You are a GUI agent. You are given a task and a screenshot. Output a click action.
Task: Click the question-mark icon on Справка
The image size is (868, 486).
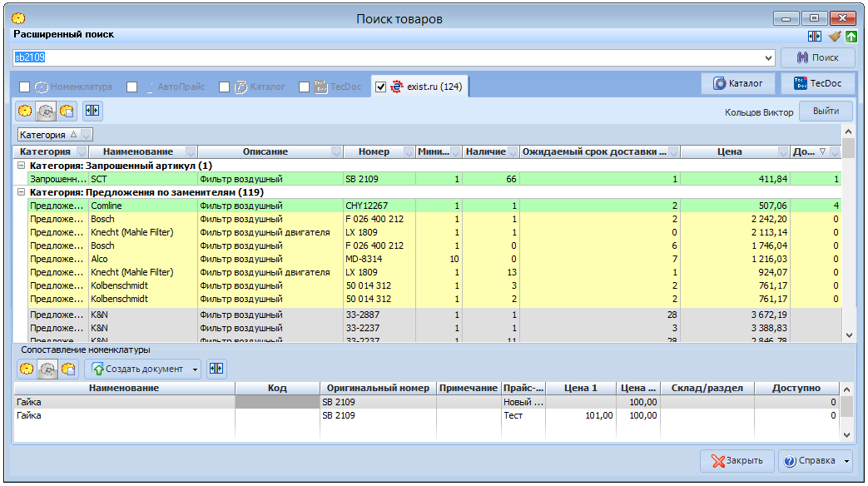point(790,461)
